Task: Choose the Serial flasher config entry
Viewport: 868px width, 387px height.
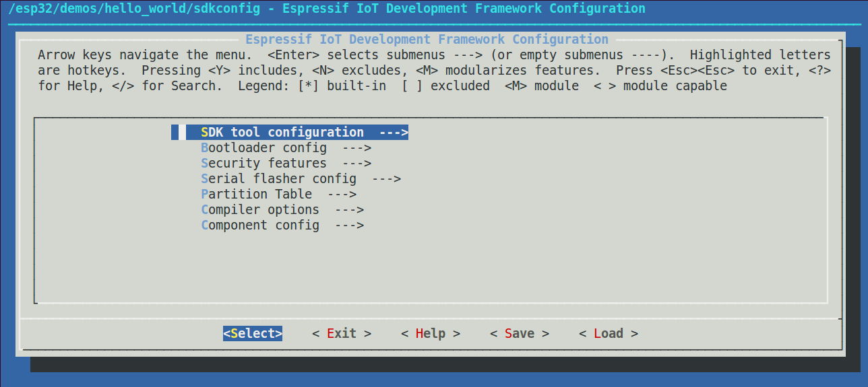Action: [278, 178]
